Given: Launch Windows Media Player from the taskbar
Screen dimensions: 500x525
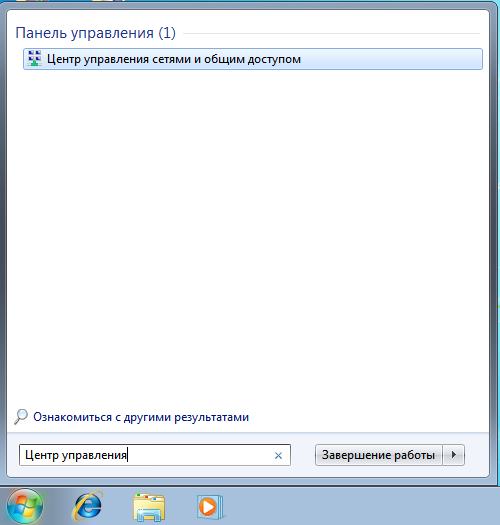Looking at the screenshot, I should click(210, 507).
